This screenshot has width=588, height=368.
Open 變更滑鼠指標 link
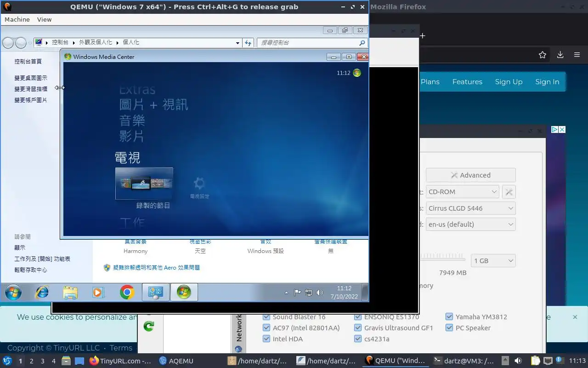(x=31, y=89)
